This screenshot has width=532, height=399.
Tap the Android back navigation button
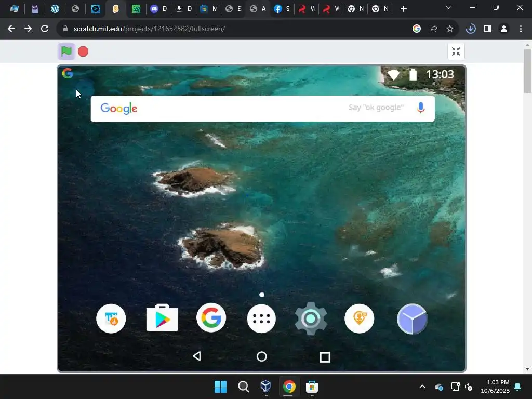[197, 356]
